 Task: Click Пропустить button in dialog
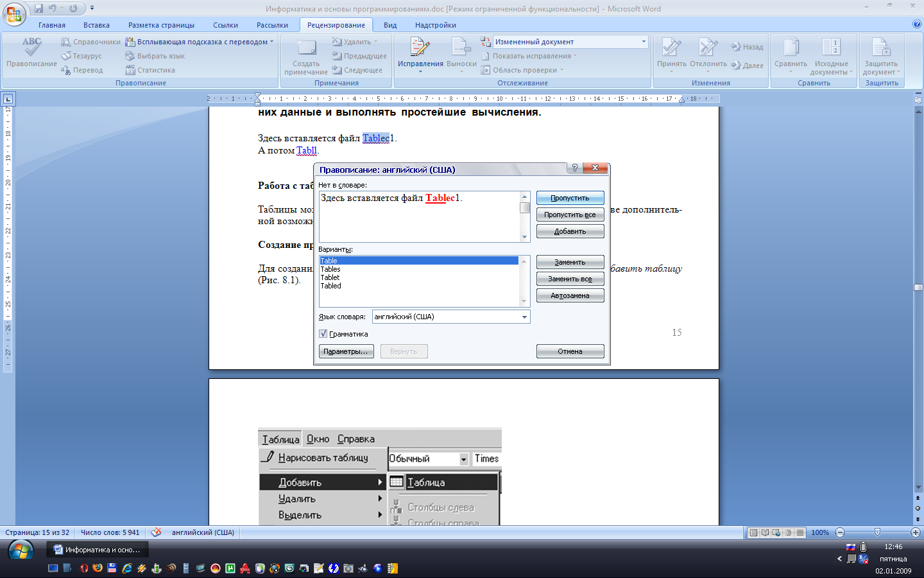570,198
